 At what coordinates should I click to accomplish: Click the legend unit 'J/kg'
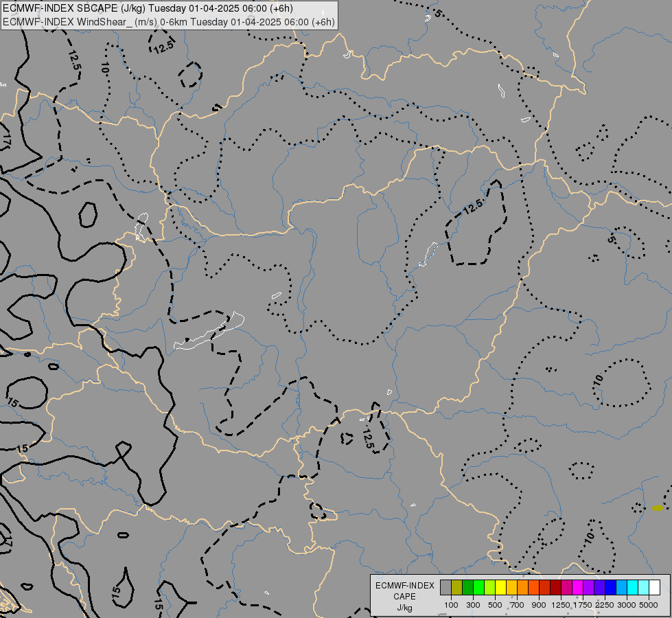click(404, 608)
